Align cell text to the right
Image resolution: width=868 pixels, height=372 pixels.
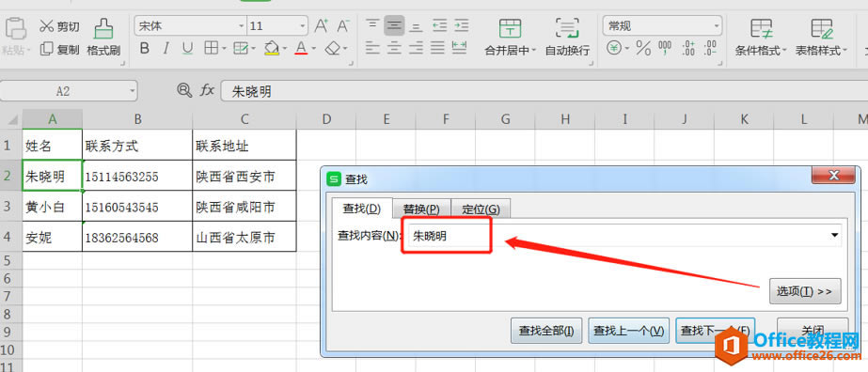(x=416, y=48)
